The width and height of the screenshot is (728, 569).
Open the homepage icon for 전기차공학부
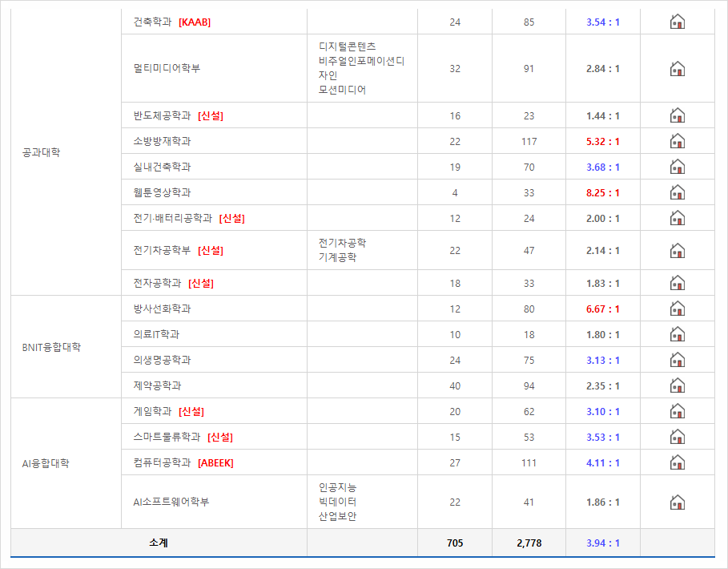coord(678,250)
